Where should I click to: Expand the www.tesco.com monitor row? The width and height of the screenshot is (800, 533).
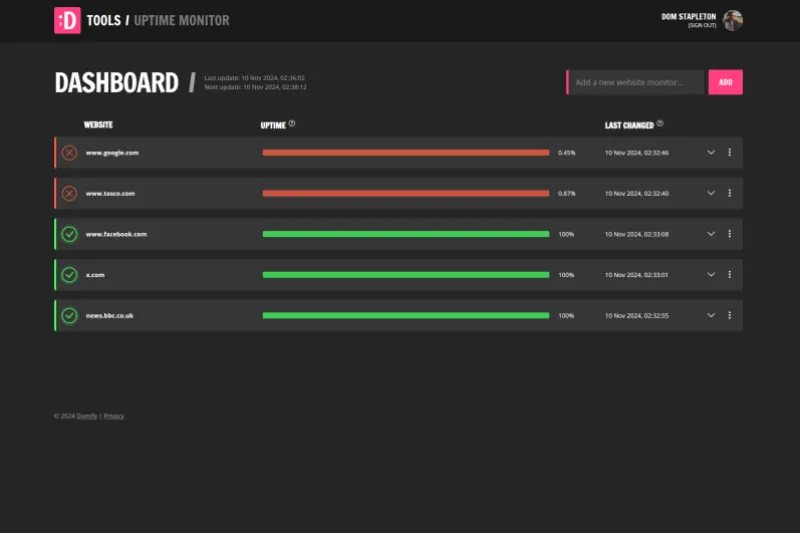click(711, 193)
